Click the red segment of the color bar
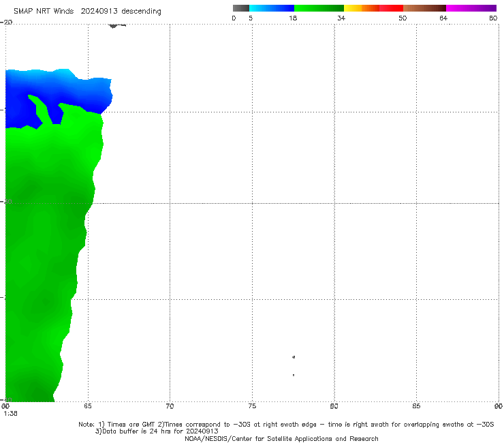 pos(392,8)
